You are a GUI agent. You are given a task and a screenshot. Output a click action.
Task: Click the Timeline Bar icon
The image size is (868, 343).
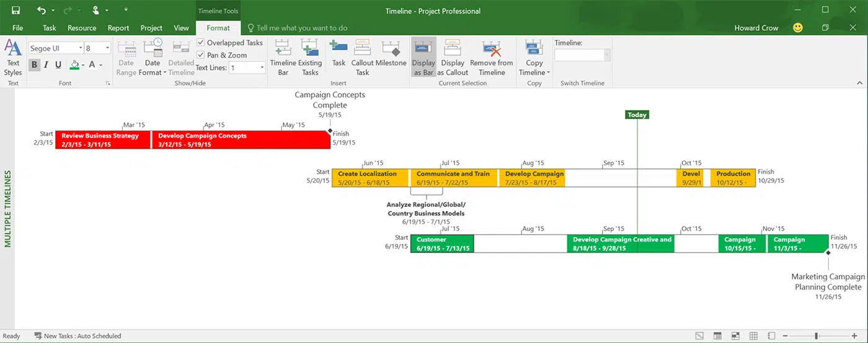point(283,50)
